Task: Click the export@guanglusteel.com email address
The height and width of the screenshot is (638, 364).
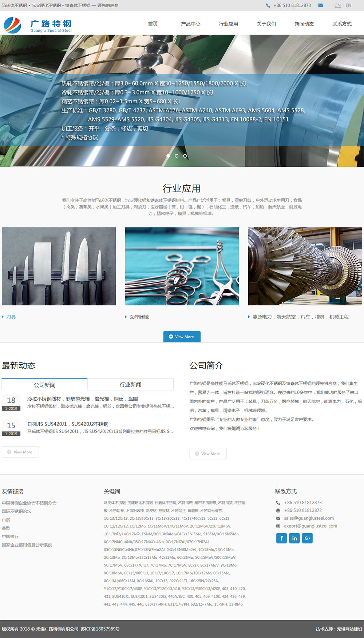Action: click(x=310, y=526)
